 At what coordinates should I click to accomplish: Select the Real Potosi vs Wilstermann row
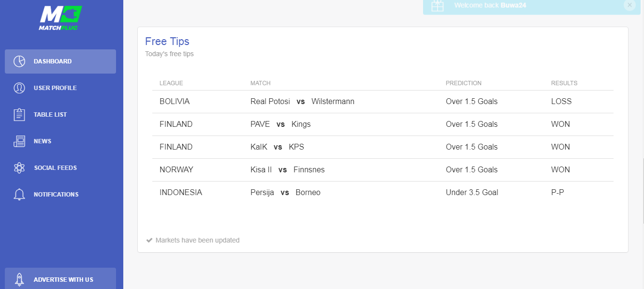coord(383,102)
